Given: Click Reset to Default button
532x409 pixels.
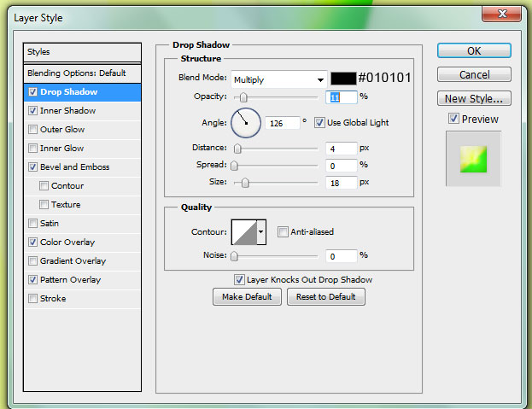Looking at the screenshot, I should pyautogui.click(x=326, y=297).
